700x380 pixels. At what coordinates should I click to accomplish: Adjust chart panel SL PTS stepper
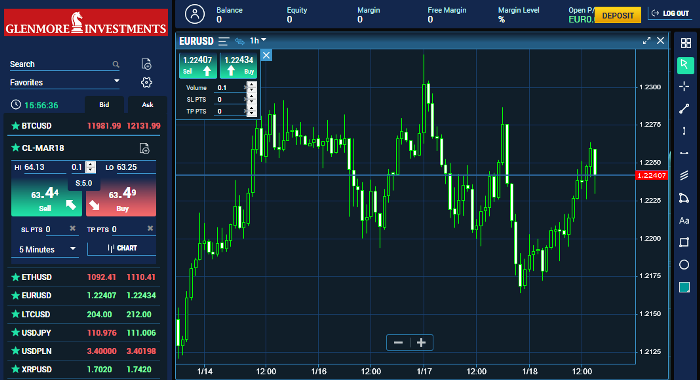(252, 99)
